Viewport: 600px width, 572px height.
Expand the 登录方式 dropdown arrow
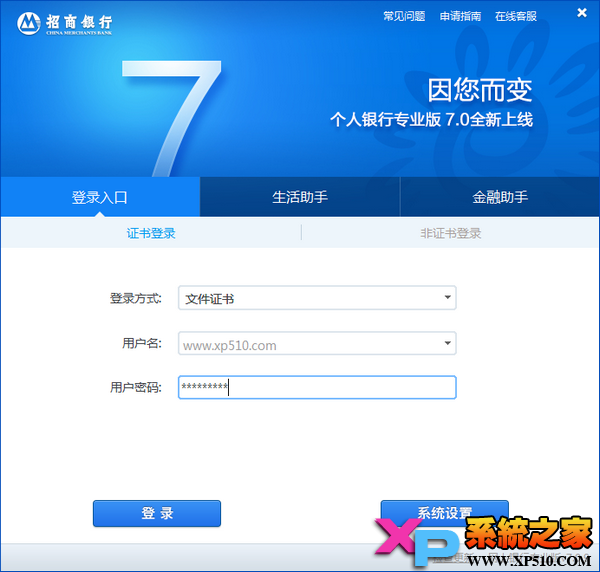click(447, 297)
